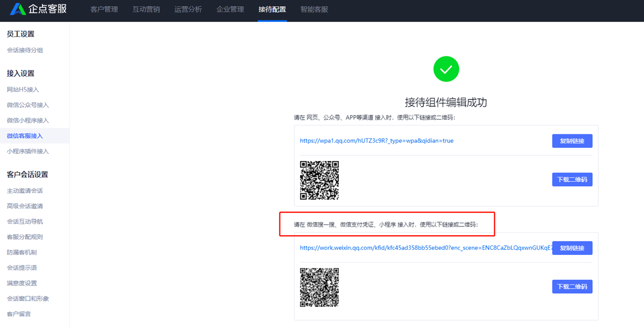This screenshot has height=329, width=644.
Task: Open 满意度设置 page
Action: coord(22,283)
